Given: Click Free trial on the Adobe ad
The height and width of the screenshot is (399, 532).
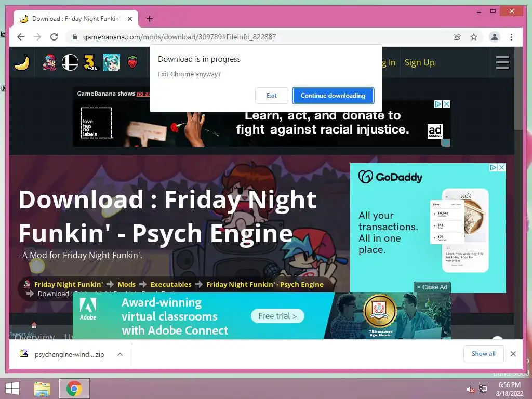Looking at the screenshot, I should click(277, 316).
